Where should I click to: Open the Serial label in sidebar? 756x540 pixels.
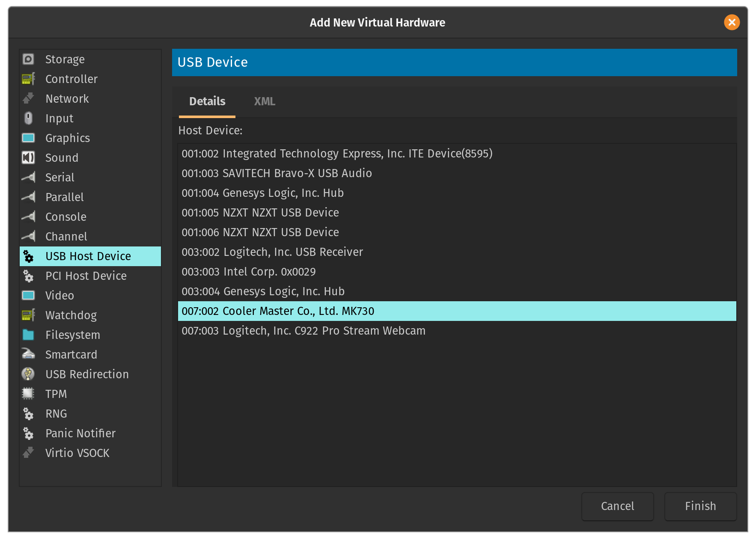coord(60,178)
